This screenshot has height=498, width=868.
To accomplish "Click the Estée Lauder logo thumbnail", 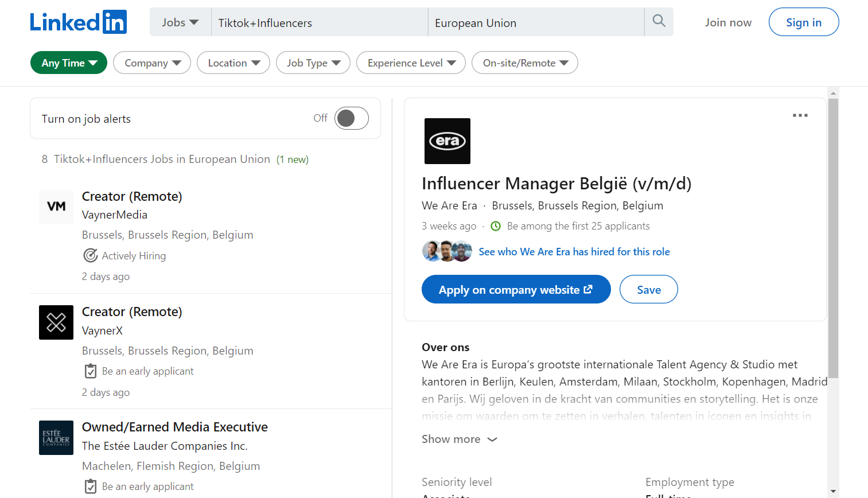I will (x=56, y=438).
